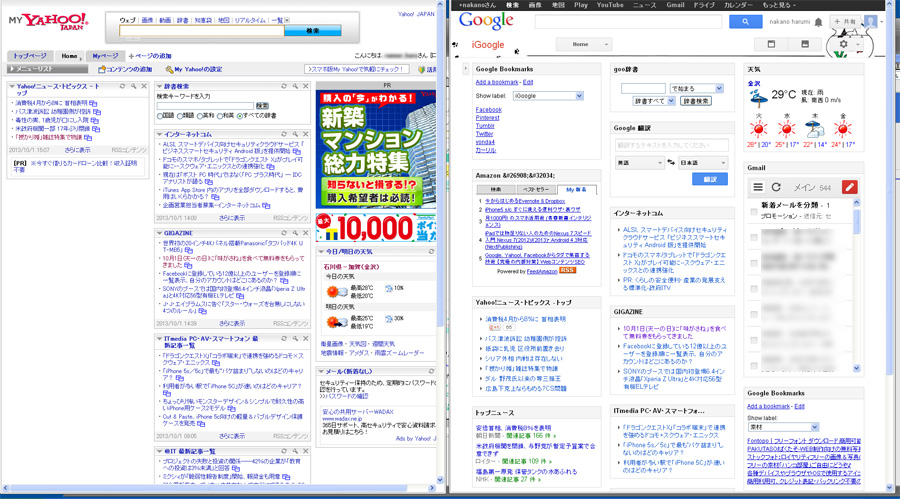This screenshot has height=499, width=900.
Task: Switch to the Myページ tab in My Yahoo
Action: 105,56
